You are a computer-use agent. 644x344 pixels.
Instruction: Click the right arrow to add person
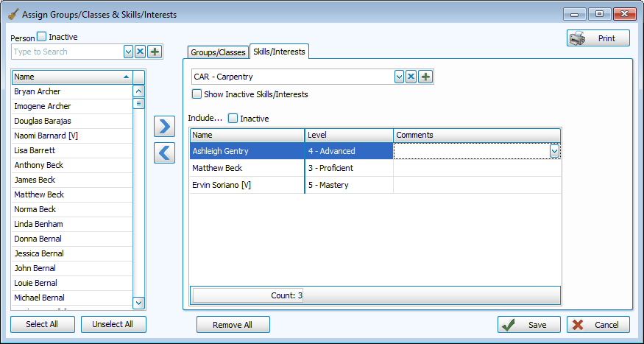pyautogui.click(x=164, y=127)
